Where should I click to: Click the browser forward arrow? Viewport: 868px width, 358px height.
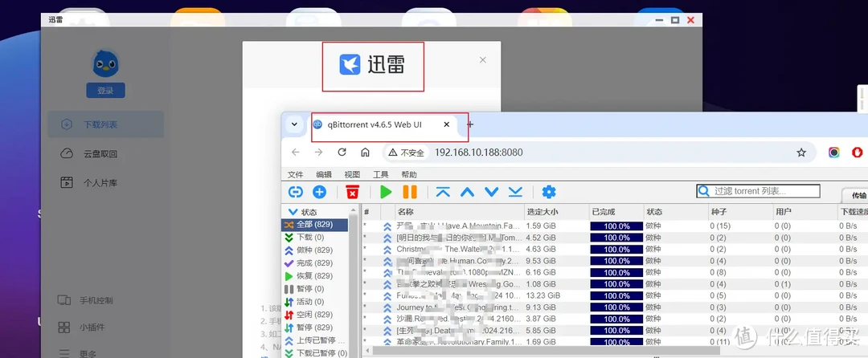click(318, 153)
